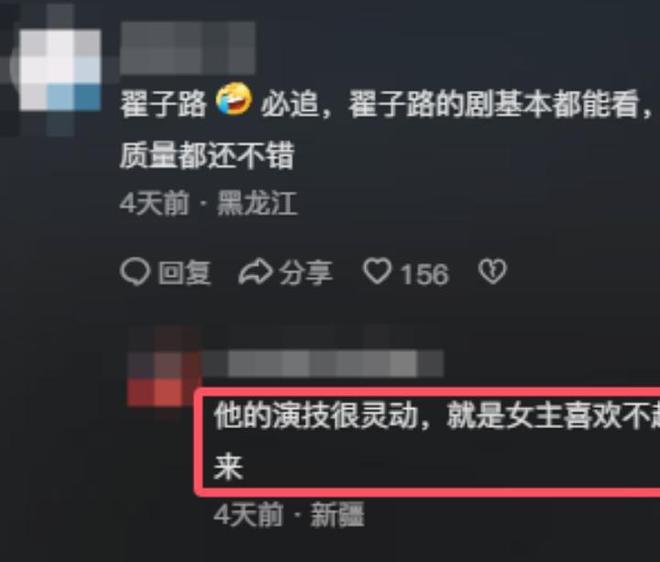Click the 156 like count
The image size is (660, 562).
click(424, 274)
